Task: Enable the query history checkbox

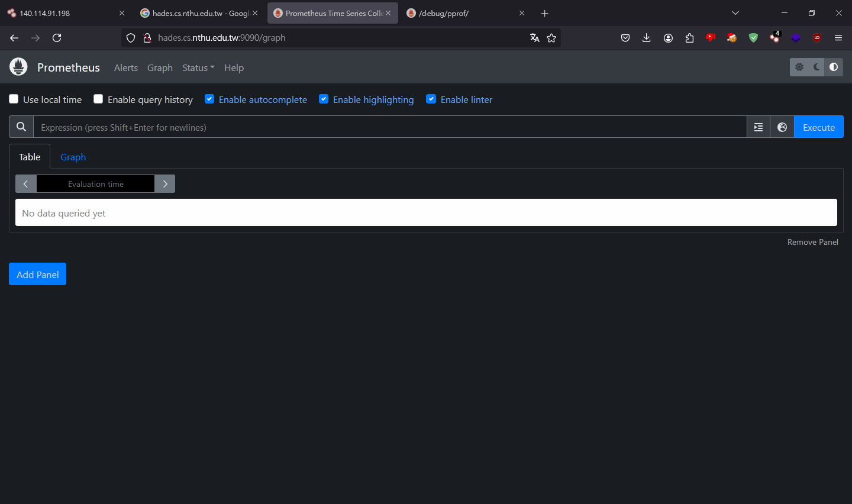Action: pos(98,99)
